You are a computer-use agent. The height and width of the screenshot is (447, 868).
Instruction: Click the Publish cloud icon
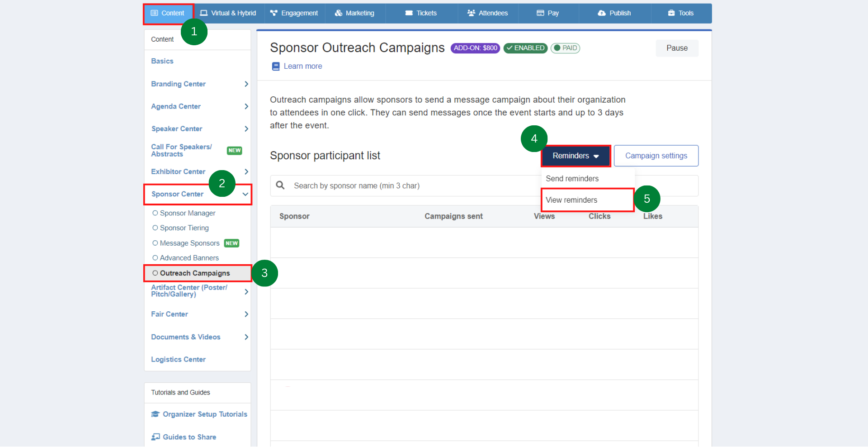pyautogui.click(x=601, y=13)
